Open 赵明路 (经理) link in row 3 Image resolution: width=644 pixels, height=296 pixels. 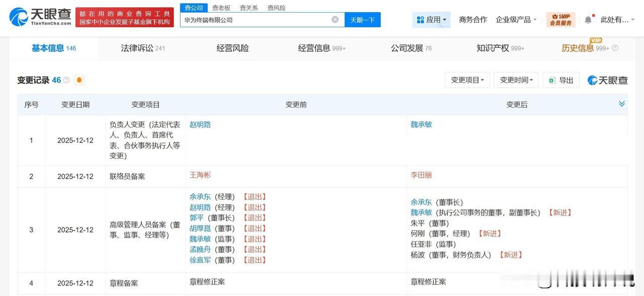click(x=200, y=207)
